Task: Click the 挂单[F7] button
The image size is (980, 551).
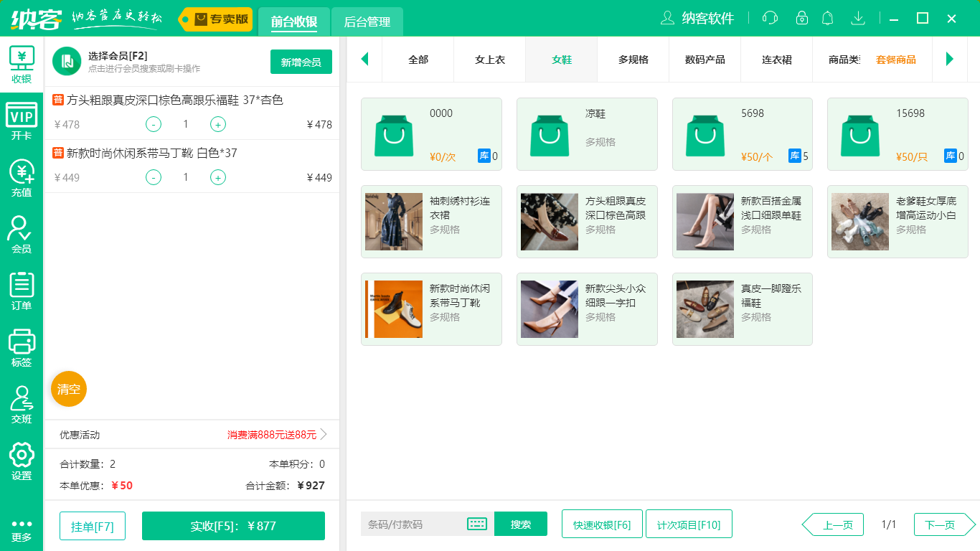Action: pos(93,526)
